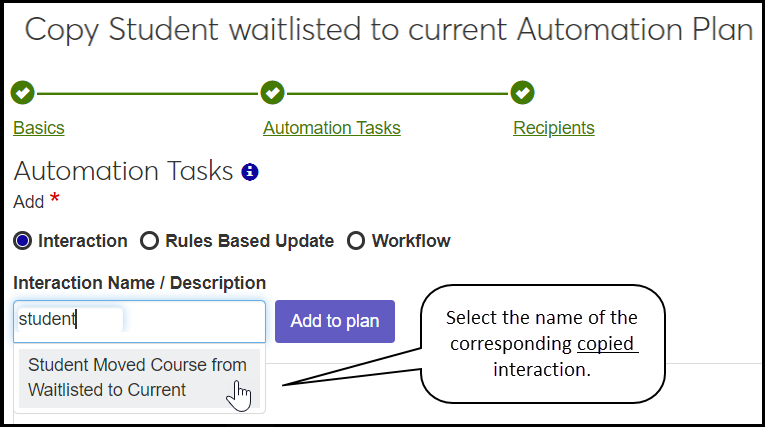Focus the Interaction Name / Description text box
This screenshot has width=765, height=427.
pyautogui.click(x=139, y=321)
